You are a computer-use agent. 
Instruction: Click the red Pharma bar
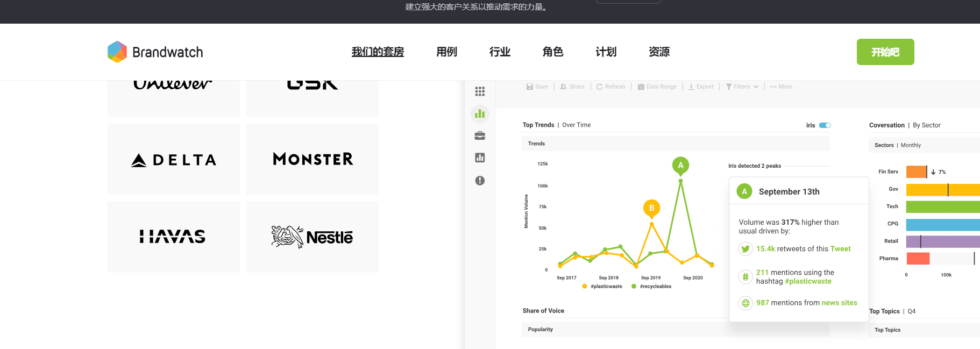tap(918, 259)
